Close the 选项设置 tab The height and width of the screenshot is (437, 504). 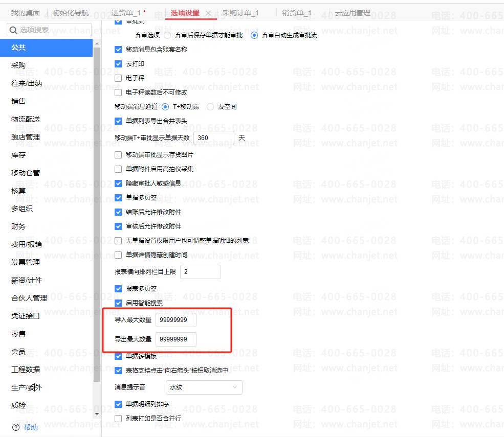pyautogui.click(x=208, y=13)
